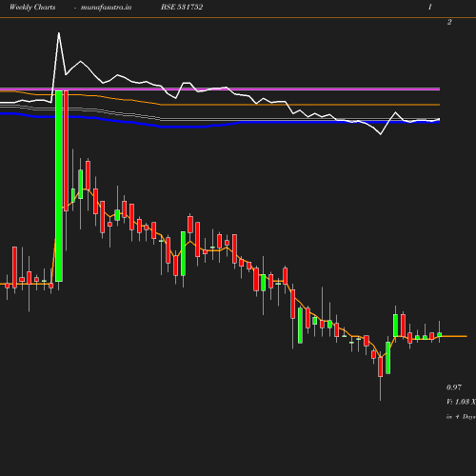This screenshot has width=476, height=476.
Task: Click the 'V: 1.03 X' volume text
Action: point(461,402)
